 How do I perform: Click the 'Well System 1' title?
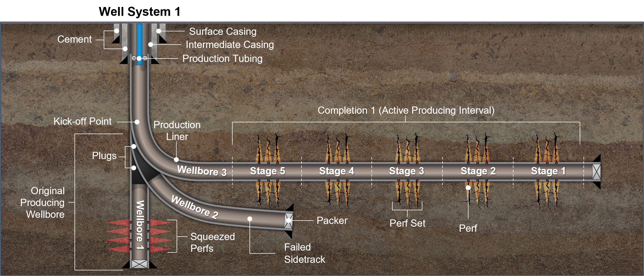coord(140,12)
